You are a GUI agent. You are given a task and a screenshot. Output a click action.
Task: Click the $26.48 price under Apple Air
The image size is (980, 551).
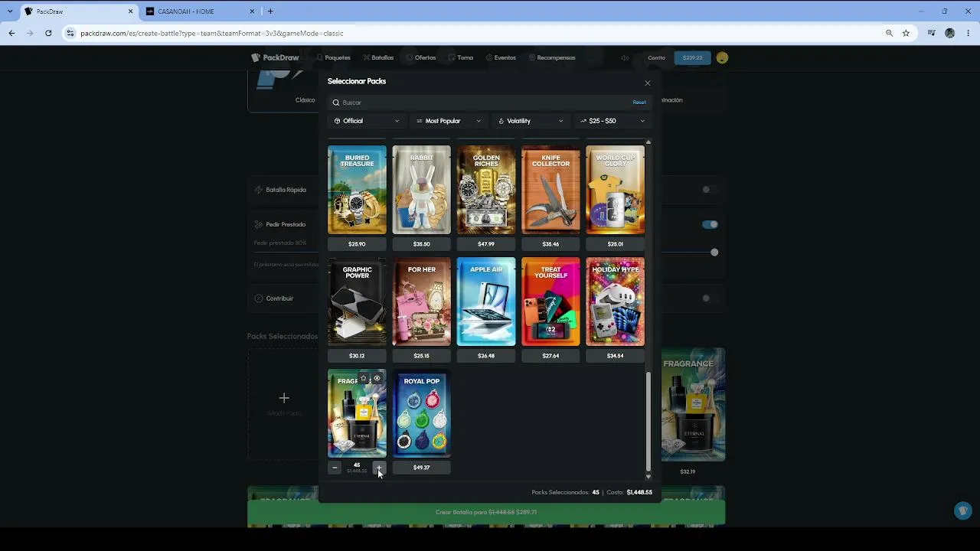tap(486, 356)
